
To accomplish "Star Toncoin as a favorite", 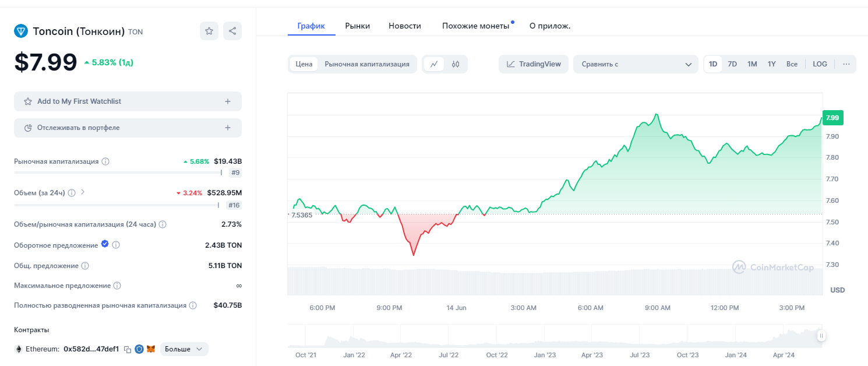I will pos(209,31).
